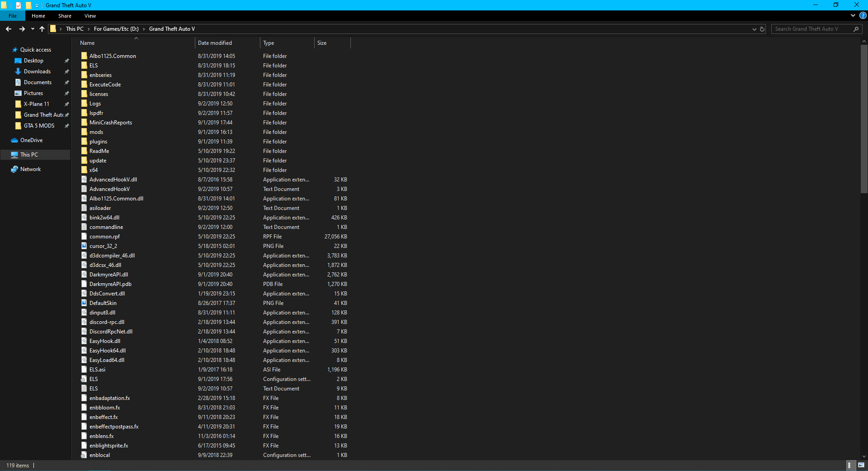The width and height of the screenshot is (868, 471).
Task: Click the Forward navigation arrow
Action: point(22,29)
